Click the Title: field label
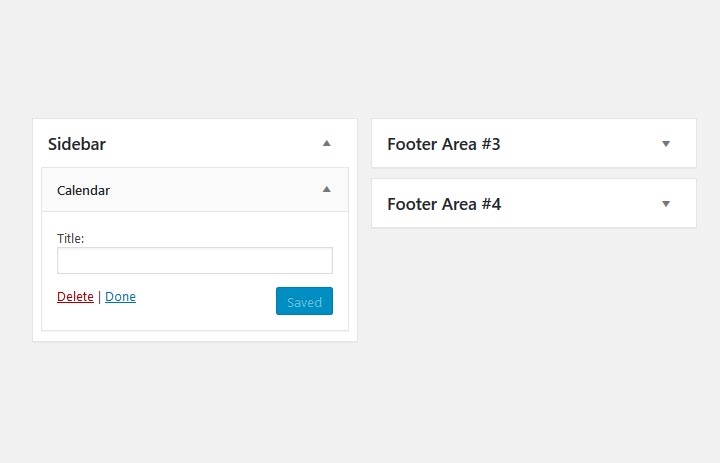This screenshot has width=720, height=463. (70, 239)
